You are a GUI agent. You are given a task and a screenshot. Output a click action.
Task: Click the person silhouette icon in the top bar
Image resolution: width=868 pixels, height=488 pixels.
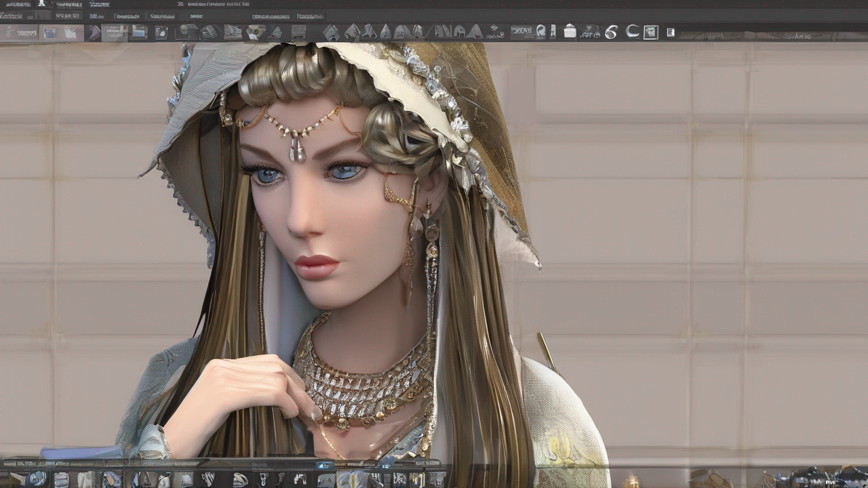(41, 3)
